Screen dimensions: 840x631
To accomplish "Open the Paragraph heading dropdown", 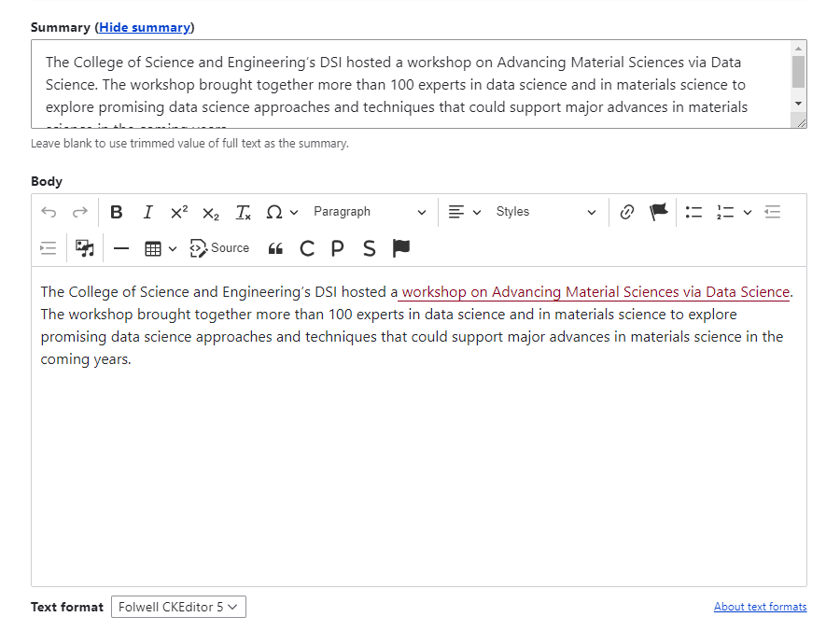I will point(370,212).
